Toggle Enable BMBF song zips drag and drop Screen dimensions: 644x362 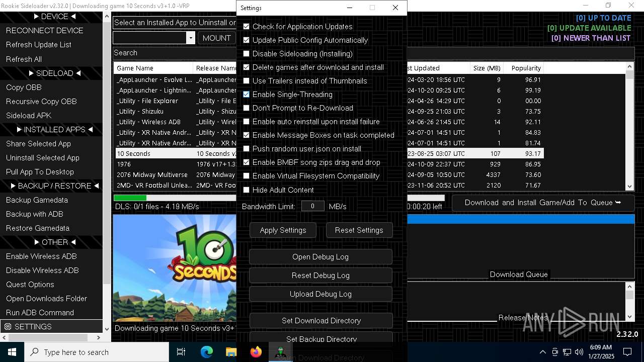[x=247, y=162]
